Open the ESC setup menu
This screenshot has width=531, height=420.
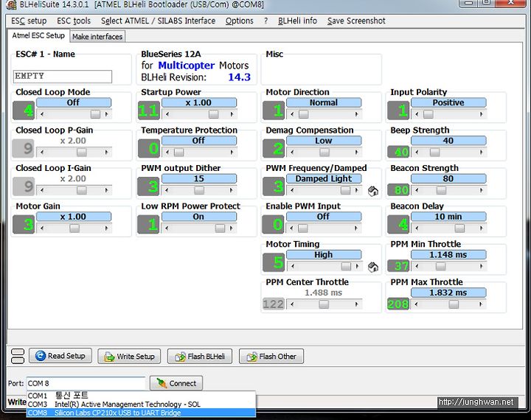pos(29,21)
